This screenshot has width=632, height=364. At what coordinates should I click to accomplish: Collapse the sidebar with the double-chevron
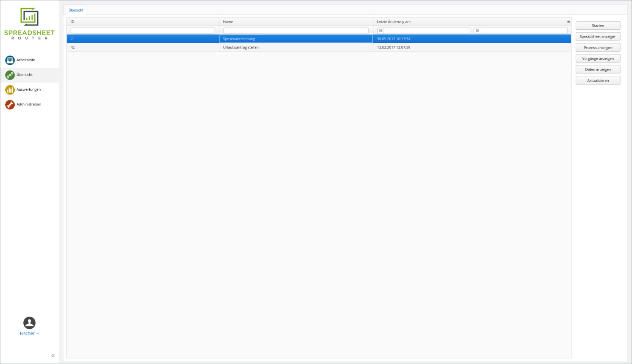point(53,355)
